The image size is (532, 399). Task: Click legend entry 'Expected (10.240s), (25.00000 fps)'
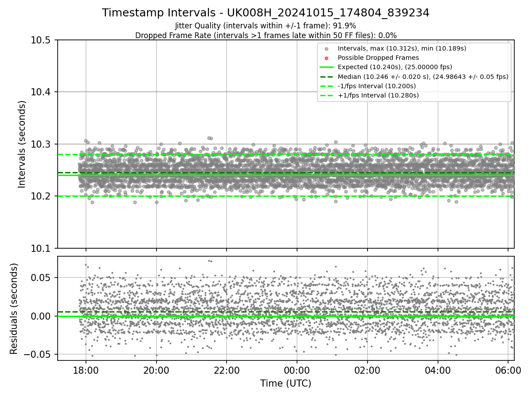pyautogui.click(x=395, y=67)
